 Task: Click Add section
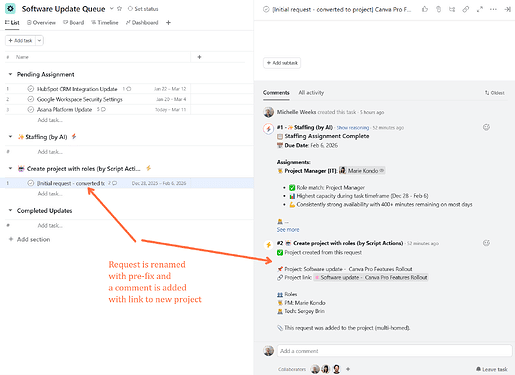pyautogui.click(x=29, y=239)
